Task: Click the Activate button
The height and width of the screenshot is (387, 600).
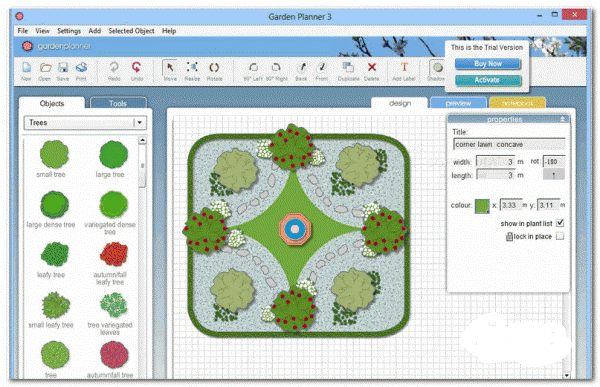Action: (488, 80)
